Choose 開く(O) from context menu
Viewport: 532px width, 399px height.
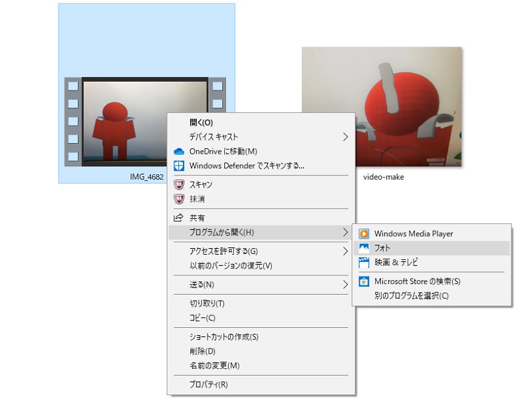pos(261,122)
